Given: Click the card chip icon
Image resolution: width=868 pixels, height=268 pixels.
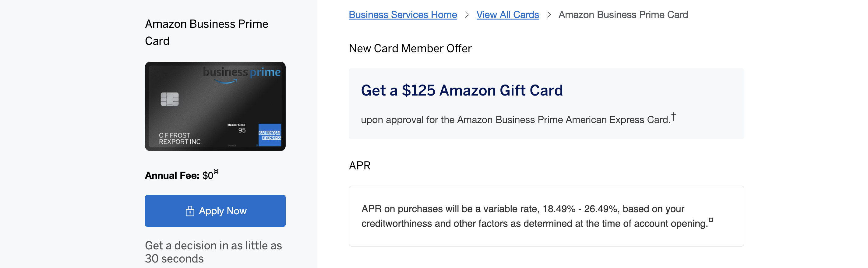Looking at the screenshot, I should coord(170,99).
